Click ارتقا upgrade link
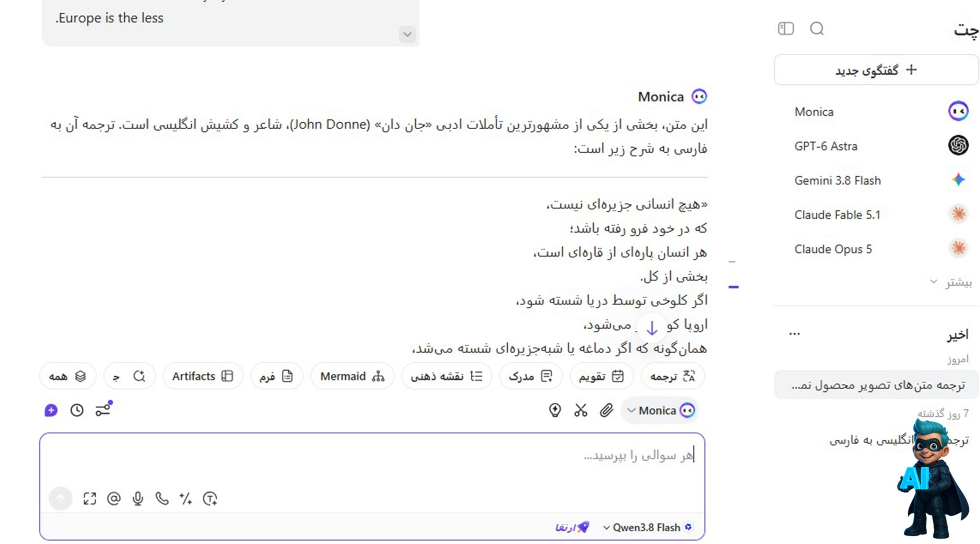 click(572, 528)
